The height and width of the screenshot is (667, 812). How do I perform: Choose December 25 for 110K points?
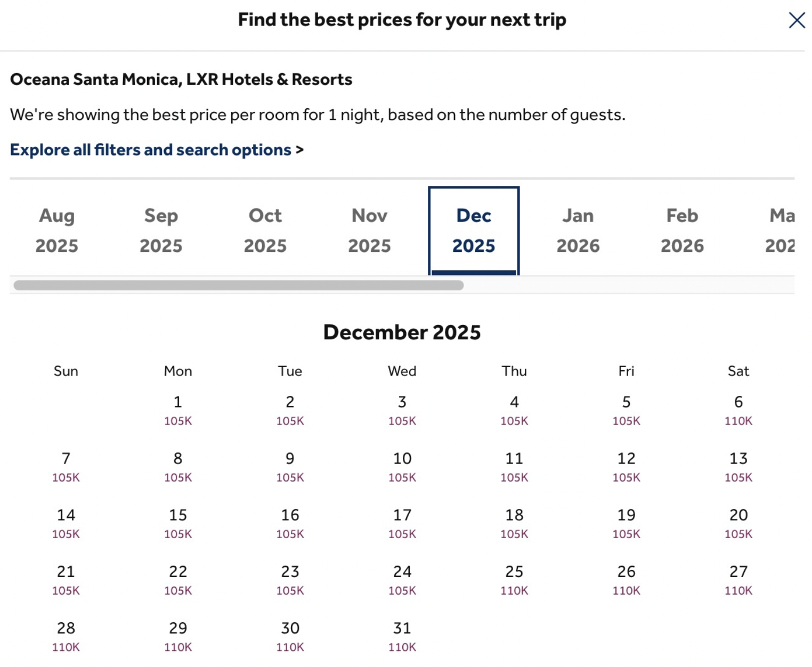(514, 580)
